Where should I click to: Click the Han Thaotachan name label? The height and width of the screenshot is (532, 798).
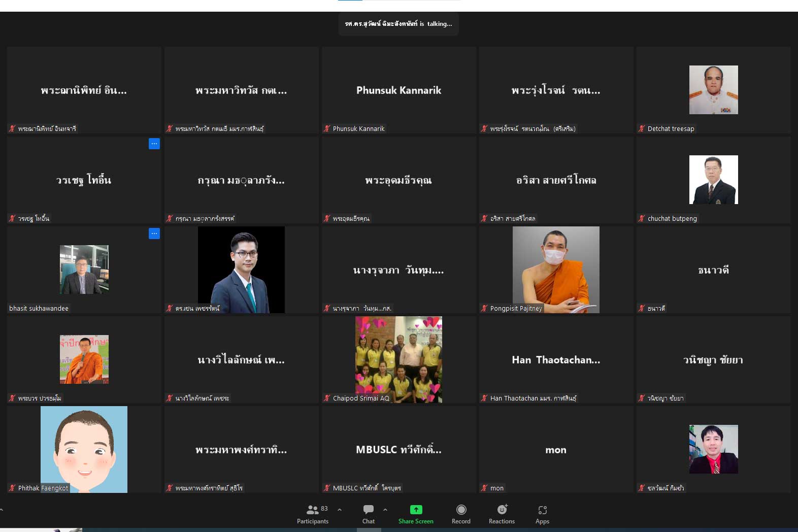pos(533,398)
